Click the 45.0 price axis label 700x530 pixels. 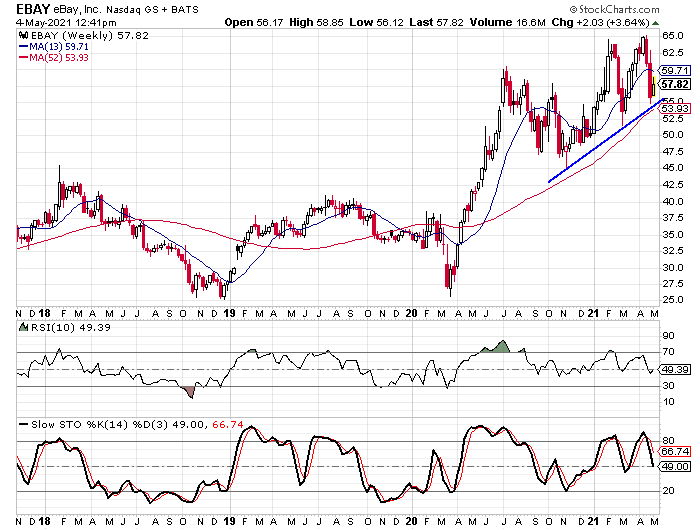click(673, 168)
